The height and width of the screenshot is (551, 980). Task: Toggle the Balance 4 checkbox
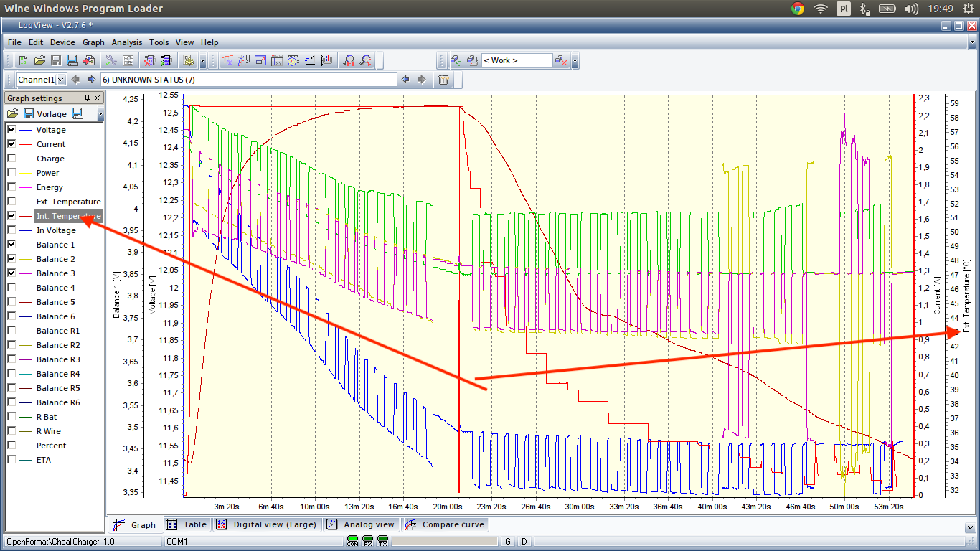(11, 288)
